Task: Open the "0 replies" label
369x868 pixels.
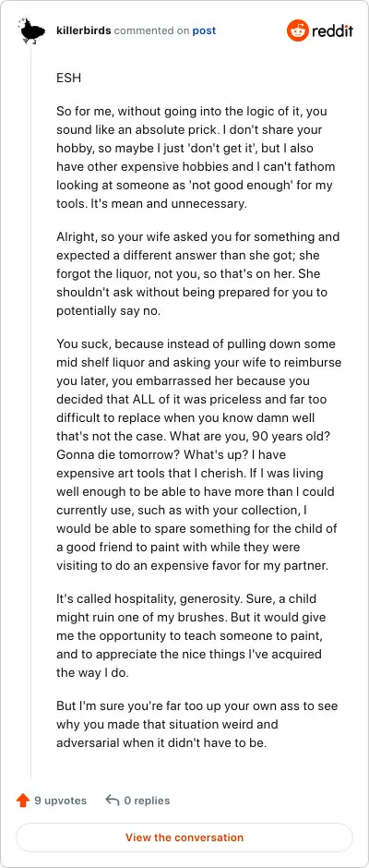Action: [147, 801]
